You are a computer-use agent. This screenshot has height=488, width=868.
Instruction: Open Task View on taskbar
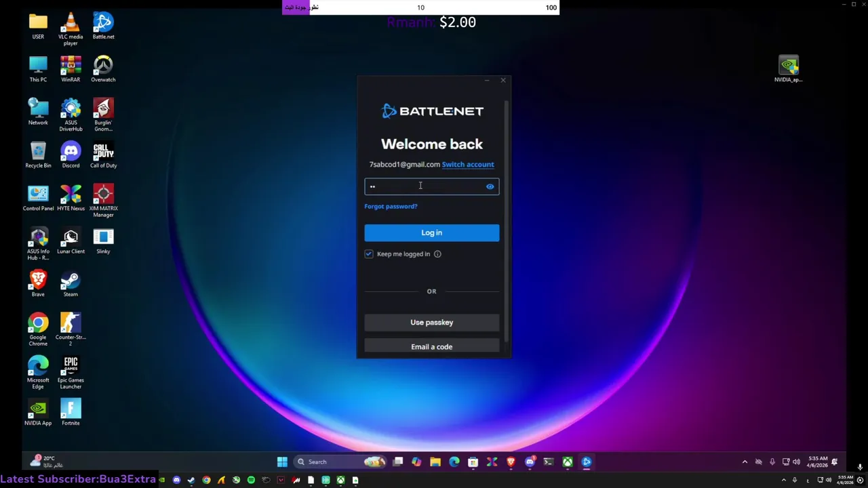click(x=398, y=462)
